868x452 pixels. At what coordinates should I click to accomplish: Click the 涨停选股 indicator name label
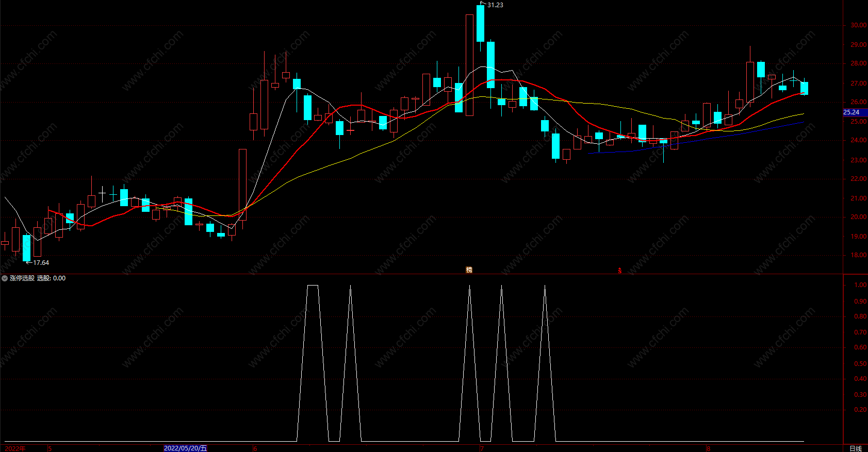pos(22,278)
